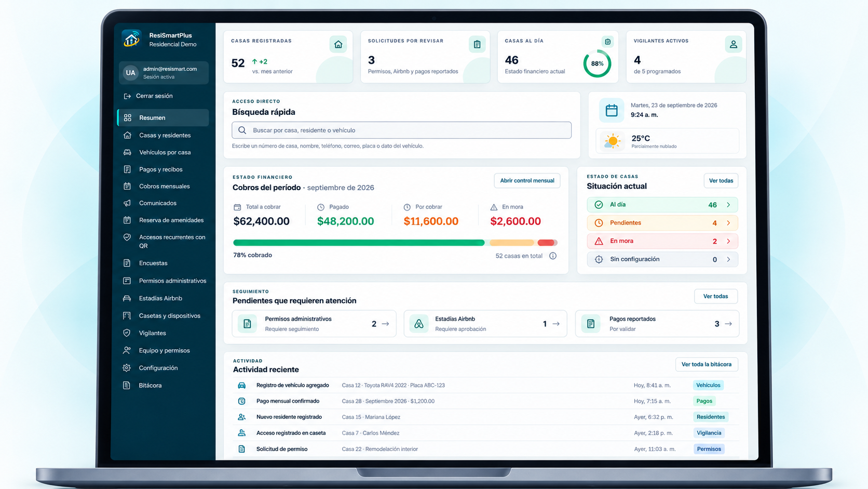Go to Reserva de amenidades

(x=164, y=220)
